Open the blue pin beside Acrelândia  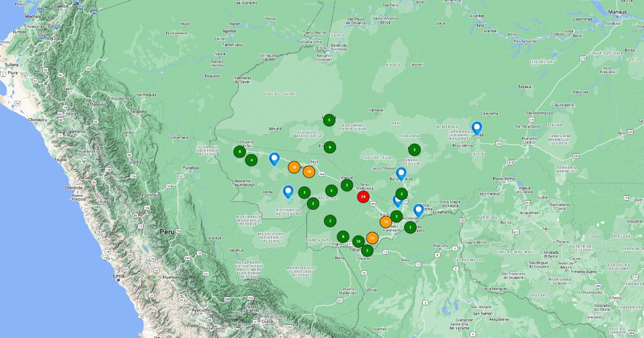[x=418, y=210]
